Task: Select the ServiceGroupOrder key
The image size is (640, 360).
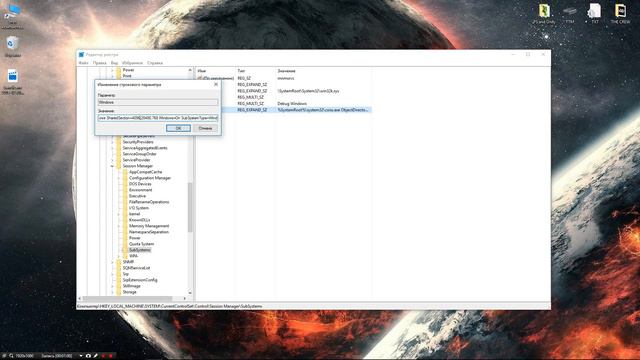Action: [139, 154]
